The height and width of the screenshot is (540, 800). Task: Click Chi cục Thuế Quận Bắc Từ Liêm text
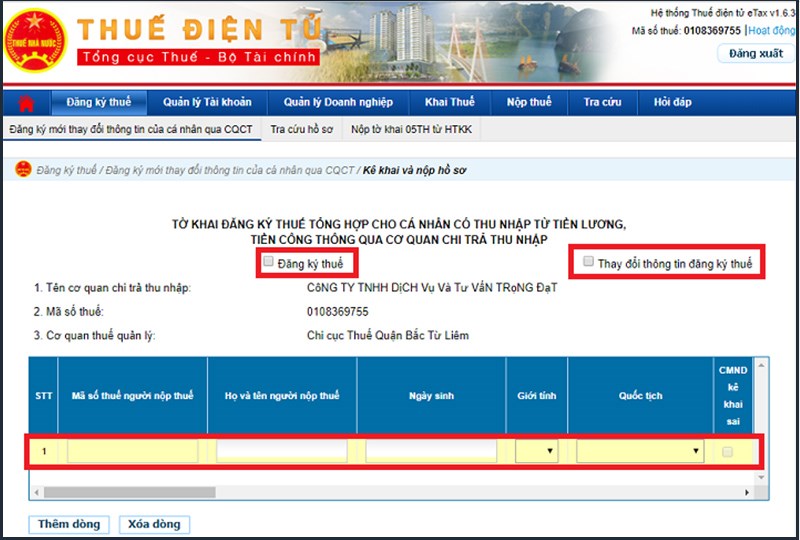point(388,336)
